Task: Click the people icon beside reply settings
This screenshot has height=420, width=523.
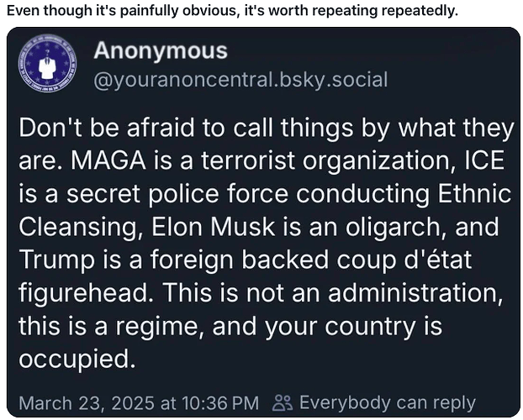Action: click(283, 402)
